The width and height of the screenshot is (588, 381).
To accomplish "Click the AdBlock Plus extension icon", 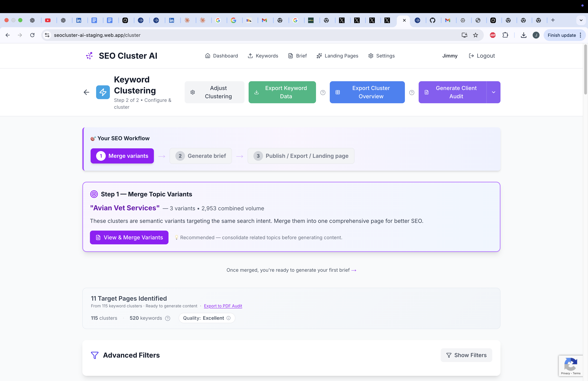I will [x=493, y=35].
